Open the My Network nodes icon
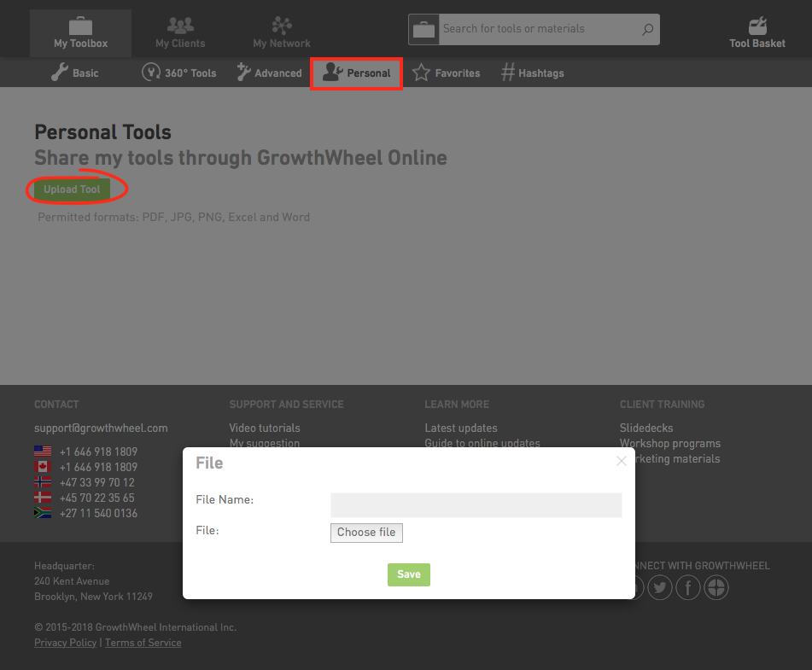The image size is (812, 670). tap(282, 25)
